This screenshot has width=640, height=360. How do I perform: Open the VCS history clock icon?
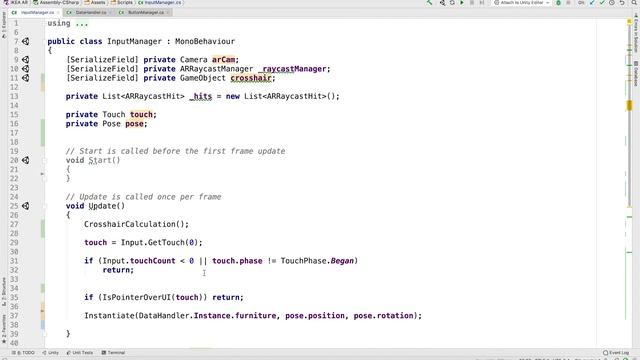coord(612,2)
